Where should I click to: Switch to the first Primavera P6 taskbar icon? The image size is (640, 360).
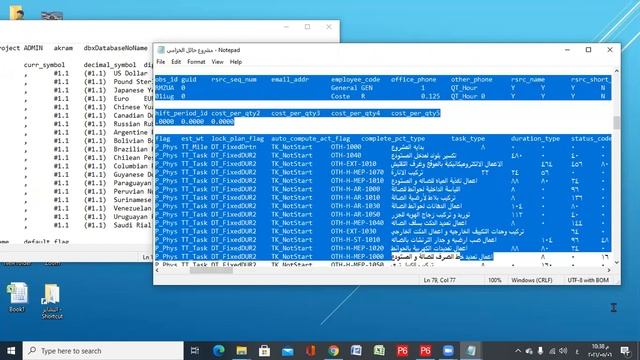coord(402,351)
